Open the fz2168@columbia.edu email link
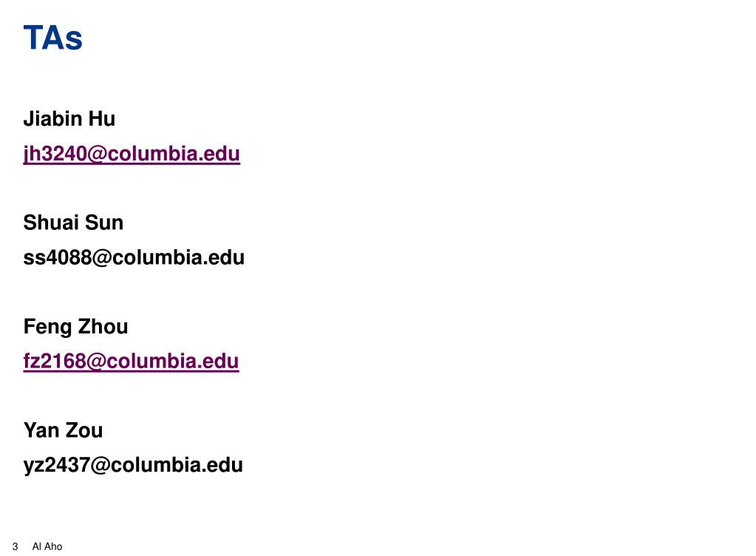 click(131, 362)
